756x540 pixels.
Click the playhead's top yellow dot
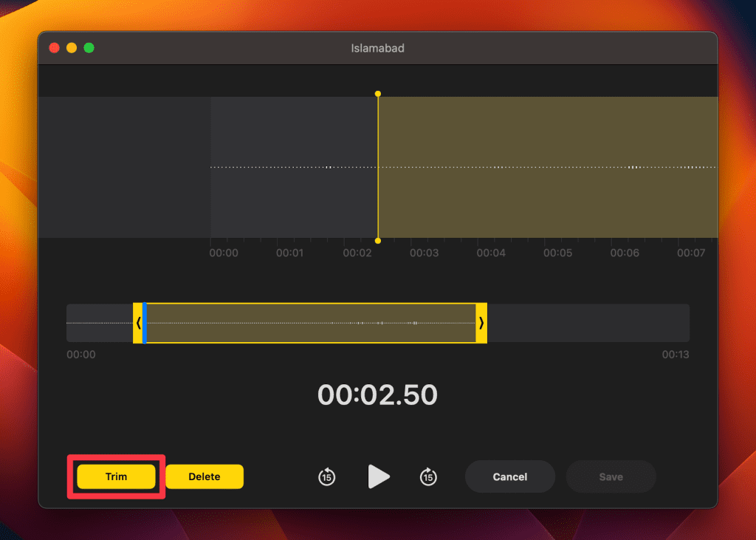point(378,94)
